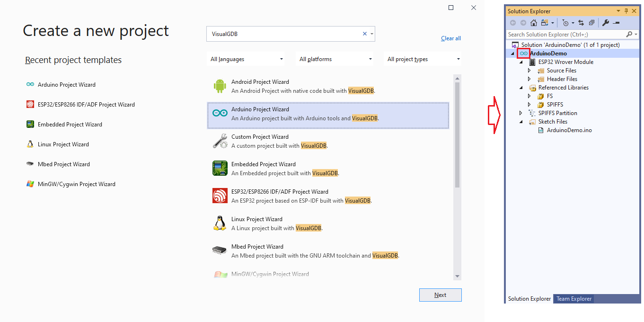Click the Switch Views icon in Solution Explorer

[x=544, y=23]
